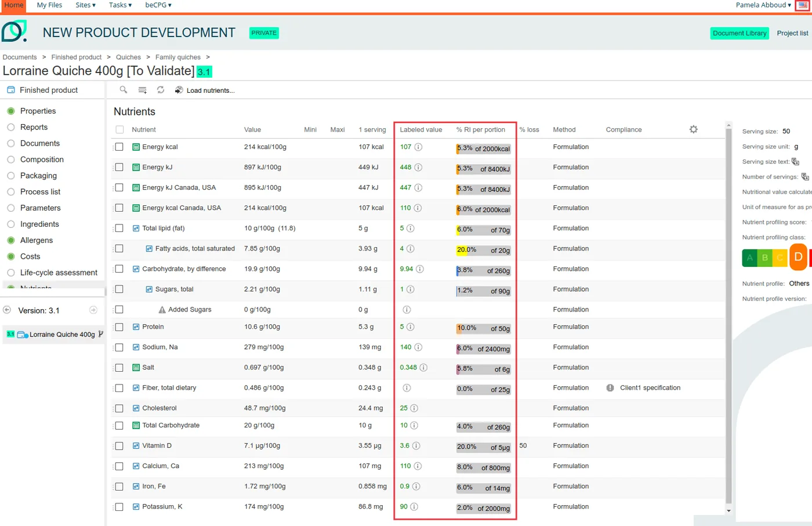Click the Document Library button
The width and height of the screenshot is (812, 526).
click(739, 33)
